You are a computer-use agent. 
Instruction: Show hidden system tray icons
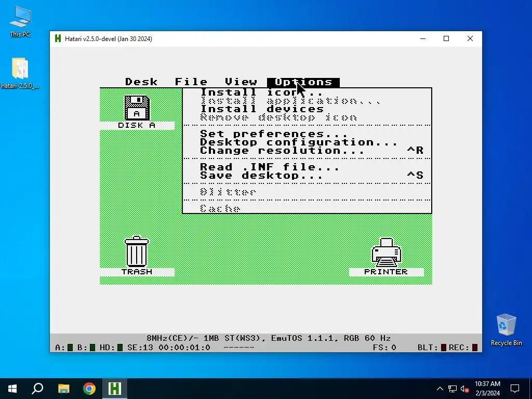(x=440, y=389)
